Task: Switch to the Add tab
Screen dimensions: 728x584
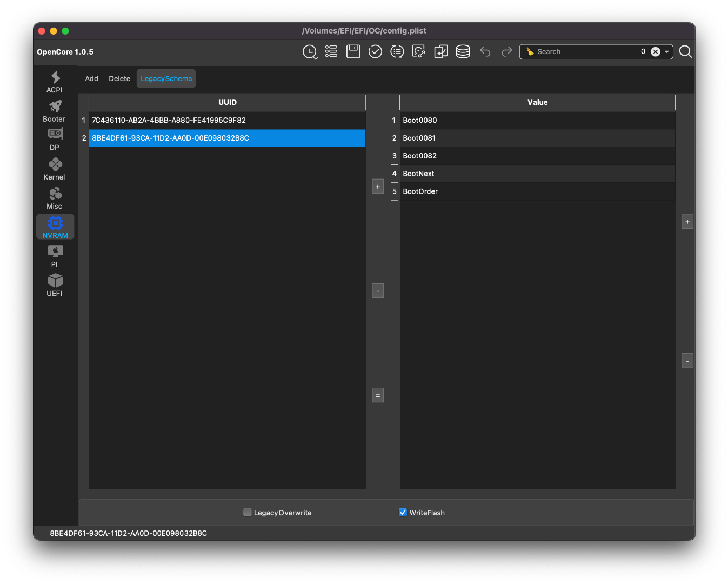Action: point(91,78)
